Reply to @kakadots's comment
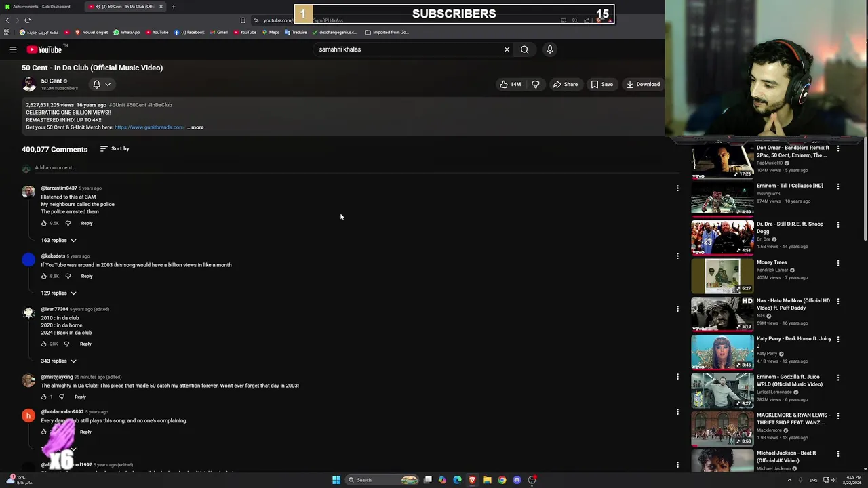Screen dimensions: 868x488 [87, 276]
